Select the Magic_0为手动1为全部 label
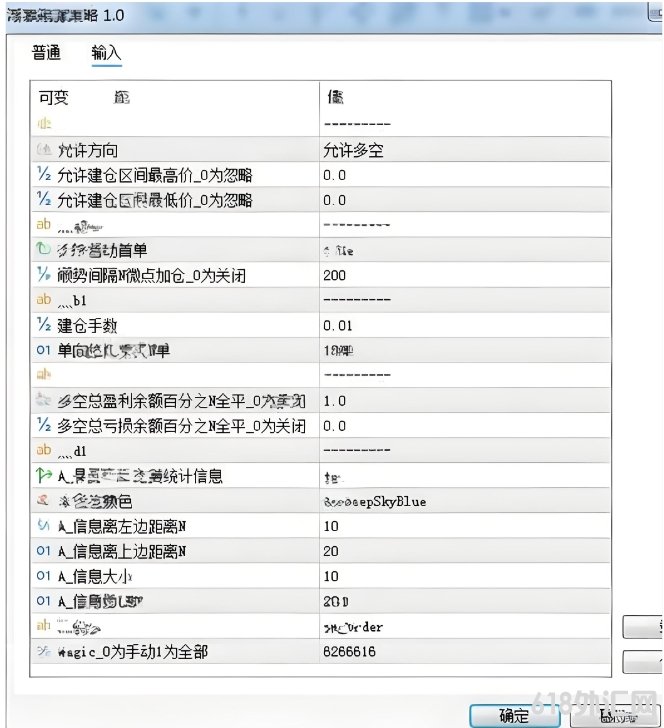 pos(133,652)
